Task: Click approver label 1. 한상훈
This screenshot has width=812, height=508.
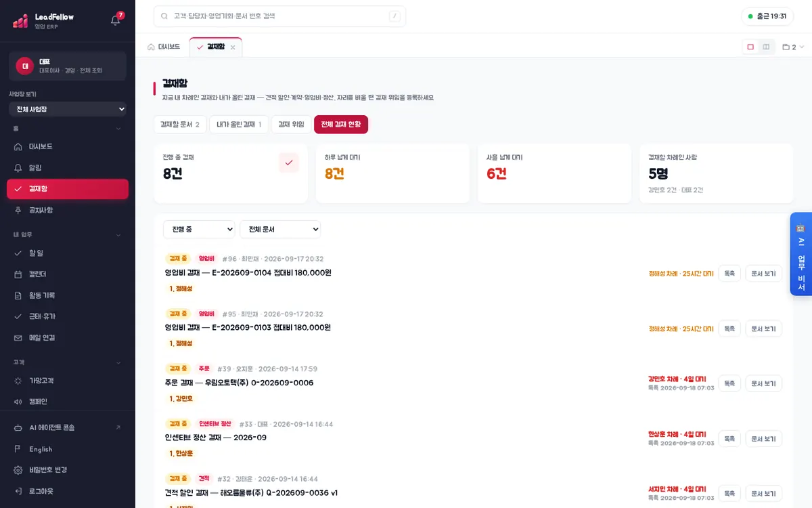Action: pyautogui.click(x=181, y=453)
